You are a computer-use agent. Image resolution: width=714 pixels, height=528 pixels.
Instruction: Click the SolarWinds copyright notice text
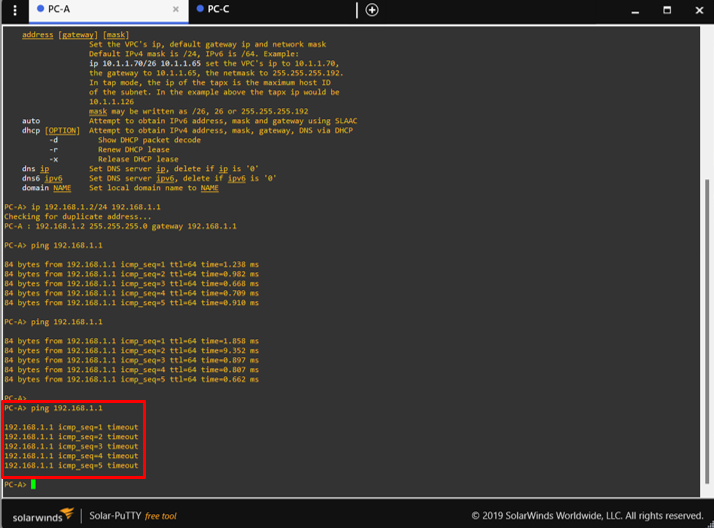pyautogui.click(x=587, y=516)
